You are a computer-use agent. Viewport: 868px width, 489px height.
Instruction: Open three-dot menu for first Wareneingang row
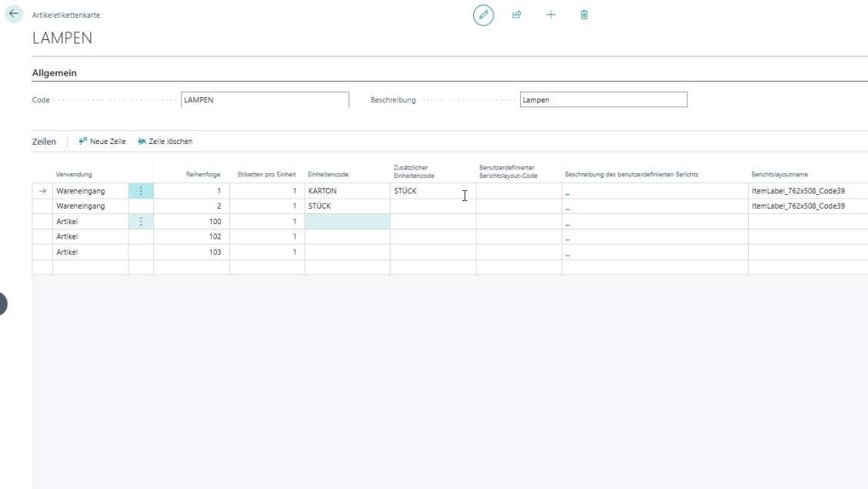coord(141,191)
